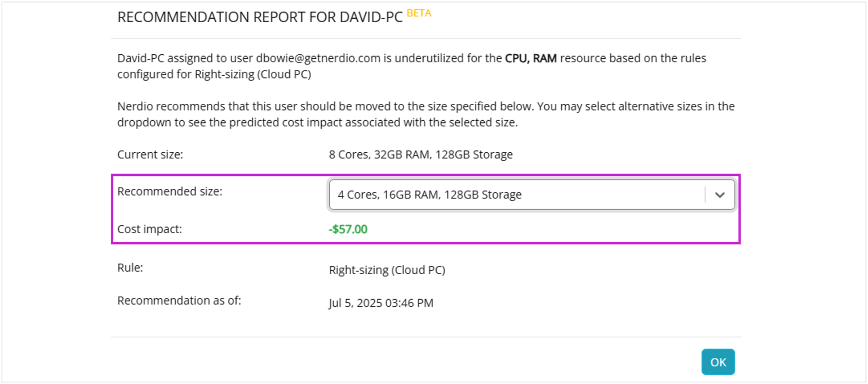Click the bold CPU, RAM text
Screen dimensions: 868x384
coord(531,58)
